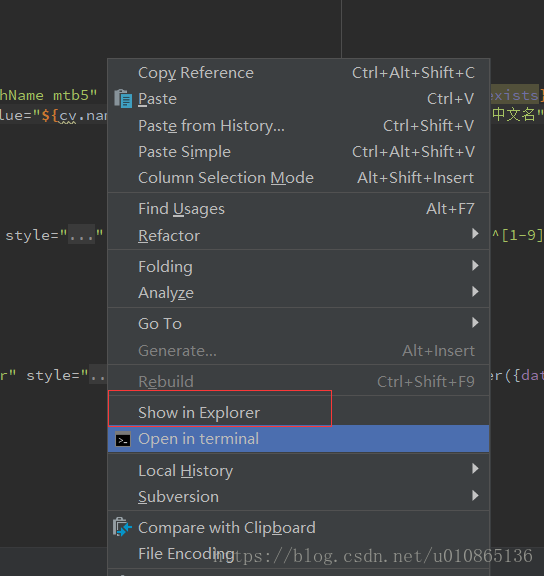Click the terminal icon beside Open in terminal
544x576 pixels.
[x=123, y=439]
